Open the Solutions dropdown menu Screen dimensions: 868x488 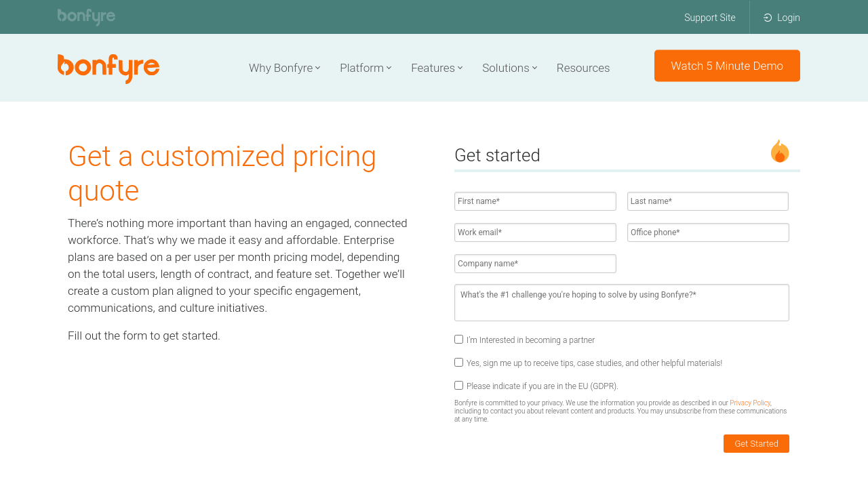(x=509, y=68)
